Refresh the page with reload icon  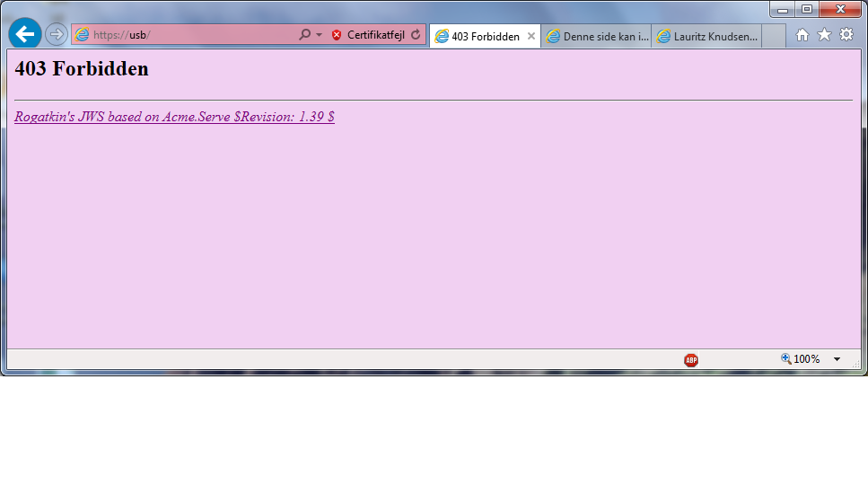click(416, 34)
